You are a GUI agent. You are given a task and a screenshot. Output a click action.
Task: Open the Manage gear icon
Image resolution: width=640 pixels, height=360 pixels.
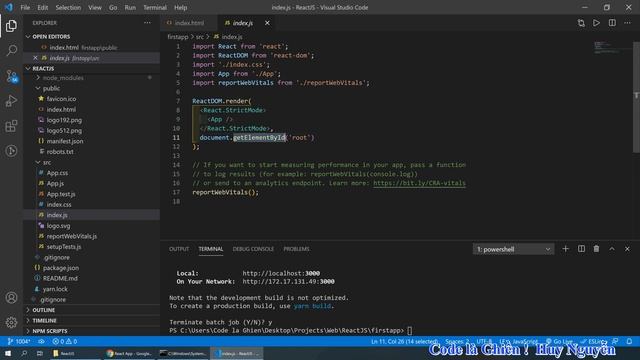coord(11,322)
